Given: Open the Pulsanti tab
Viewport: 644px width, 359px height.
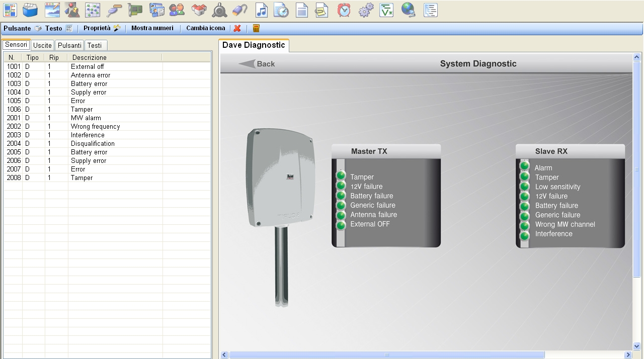Looking at the screenshot, I should point(69,45).
